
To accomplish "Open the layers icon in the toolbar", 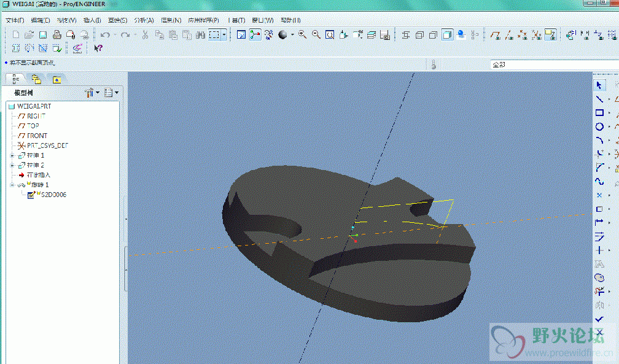I will [x=372, y=35].
